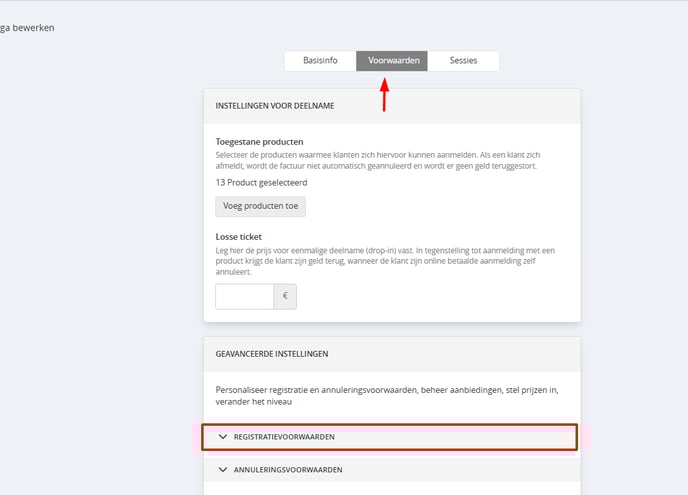Click the Personaliseer registratie description text
688x495 pixels.
click(387, 396)
